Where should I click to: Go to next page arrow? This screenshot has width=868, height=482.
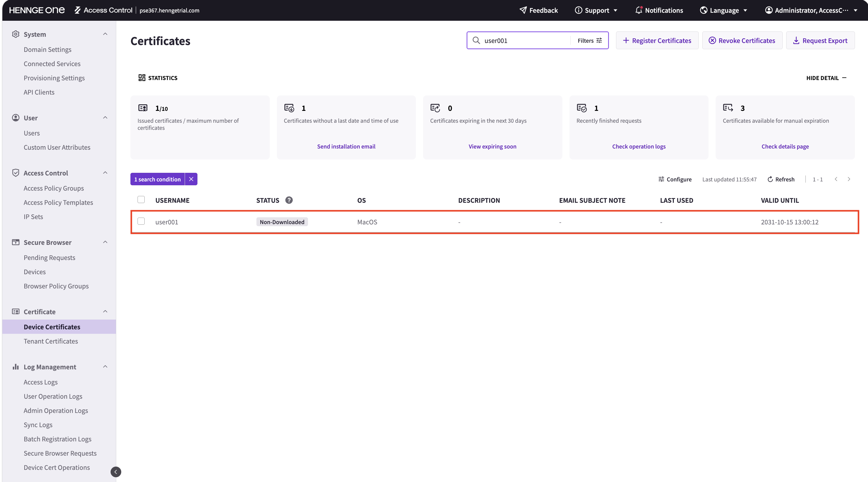pyautogui.click(x=849, y=179)
